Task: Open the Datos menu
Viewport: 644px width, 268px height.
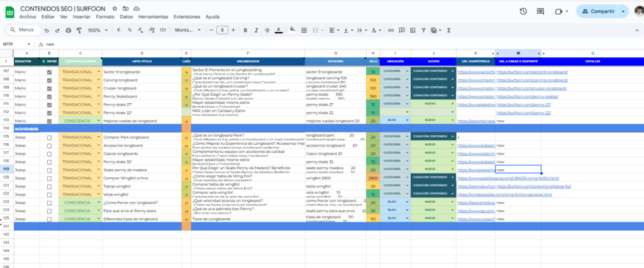Action: (126, 16)
